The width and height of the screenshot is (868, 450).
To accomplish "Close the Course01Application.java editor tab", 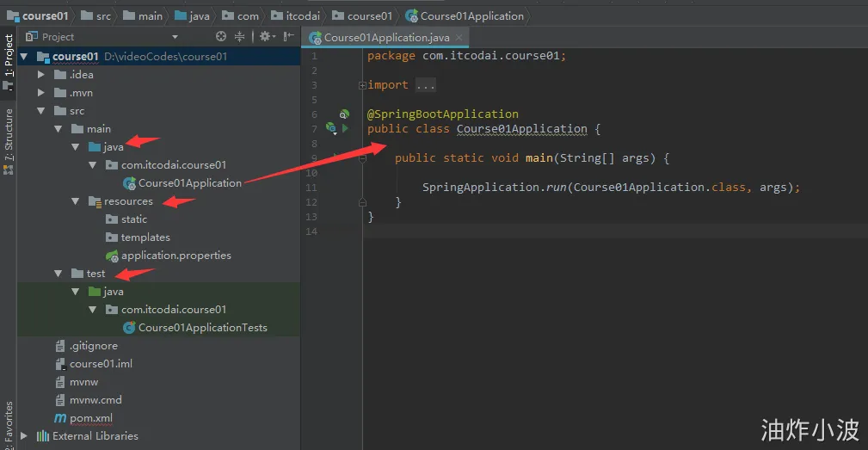I will (459, 38).
